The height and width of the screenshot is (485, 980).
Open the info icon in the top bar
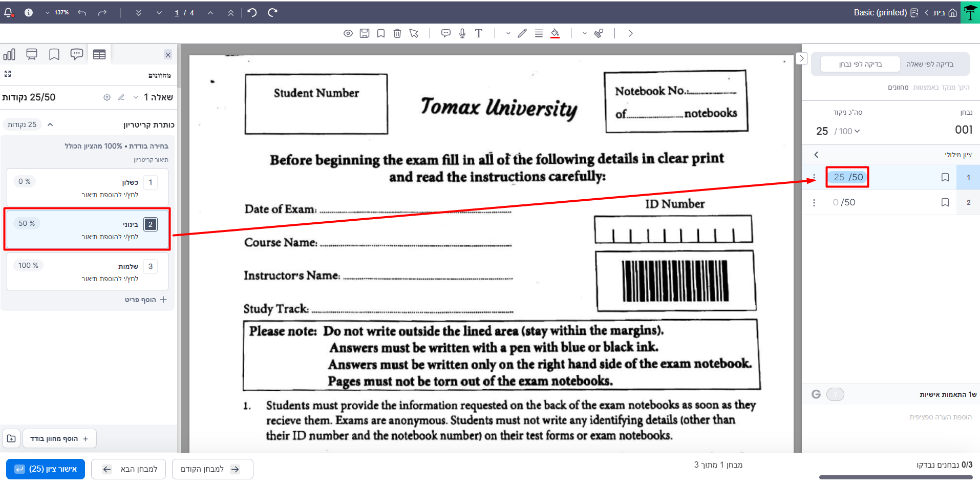[x=29, y=13]
